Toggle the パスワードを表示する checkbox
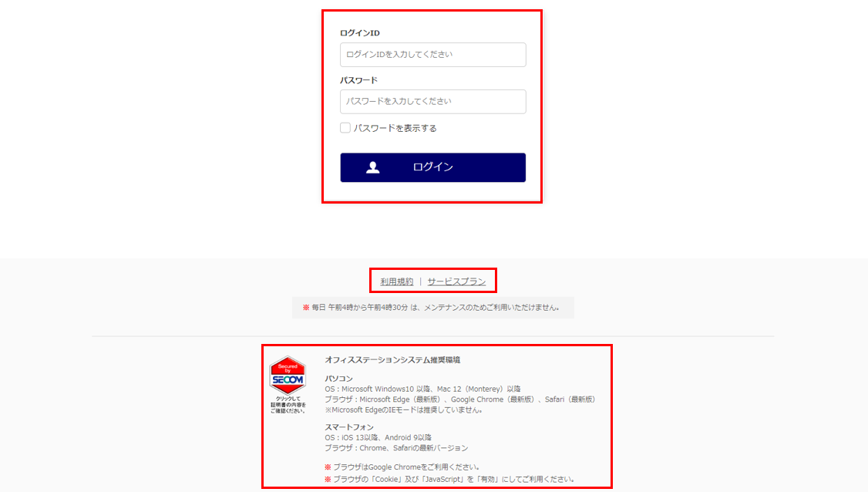The height and width of the screenshot is (492, 868). (x=345, y=128)
